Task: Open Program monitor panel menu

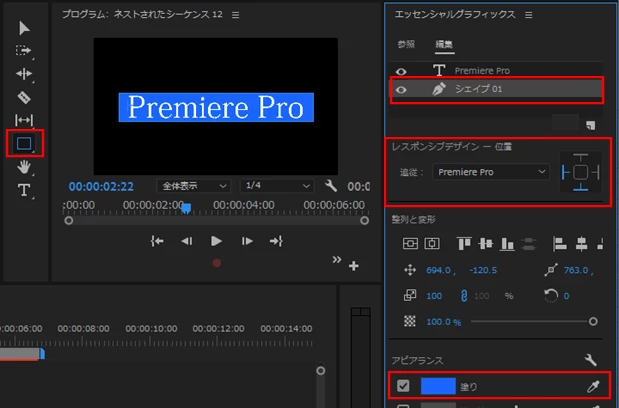Action: point(236,15)
